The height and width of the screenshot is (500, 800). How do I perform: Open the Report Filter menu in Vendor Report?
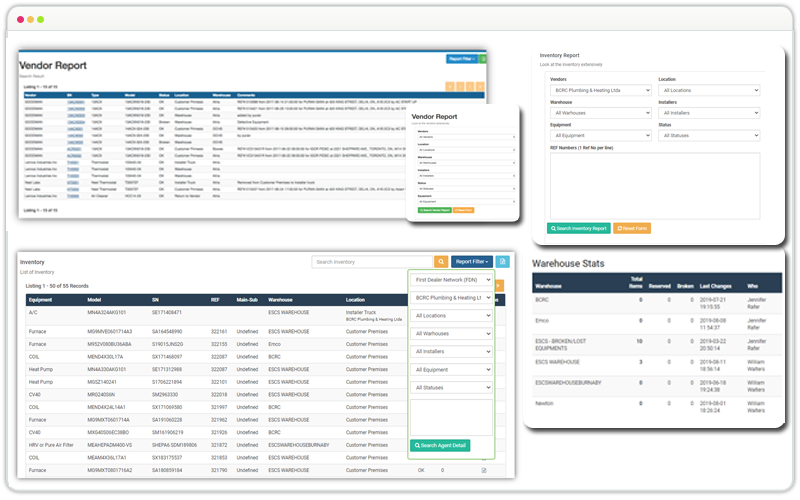(x=461, y=59)
